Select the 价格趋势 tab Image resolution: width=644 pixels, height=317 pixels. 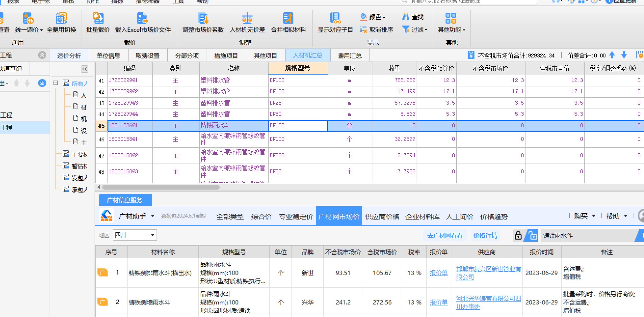click(x=494, y=216)
